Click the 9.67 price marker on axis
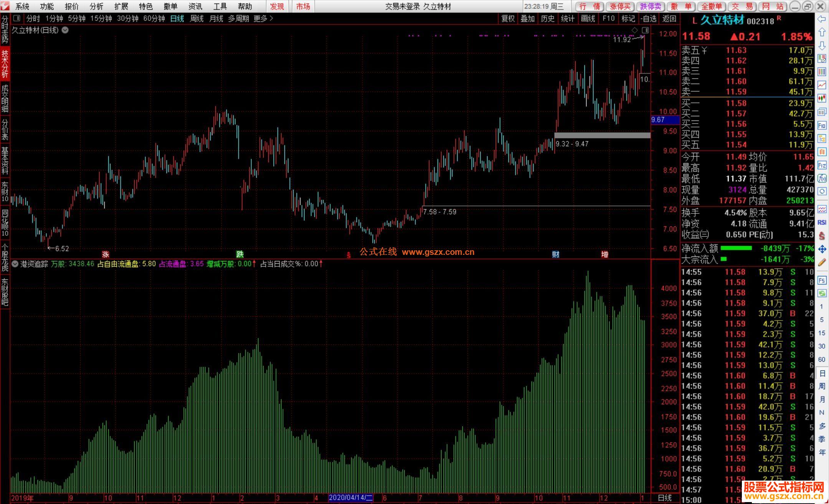The image size is (829, 504). click(x=665, y=120)
